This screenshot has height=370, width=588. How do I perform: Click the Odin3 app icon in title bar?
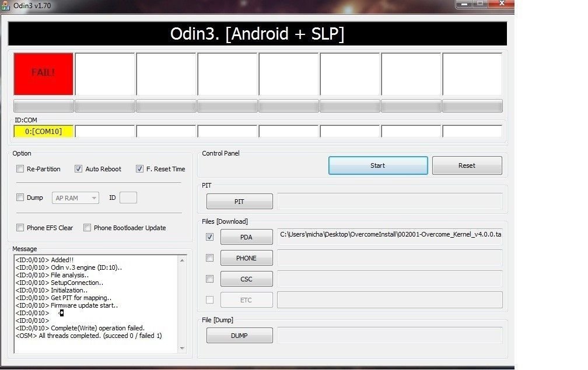click(5, 6)
